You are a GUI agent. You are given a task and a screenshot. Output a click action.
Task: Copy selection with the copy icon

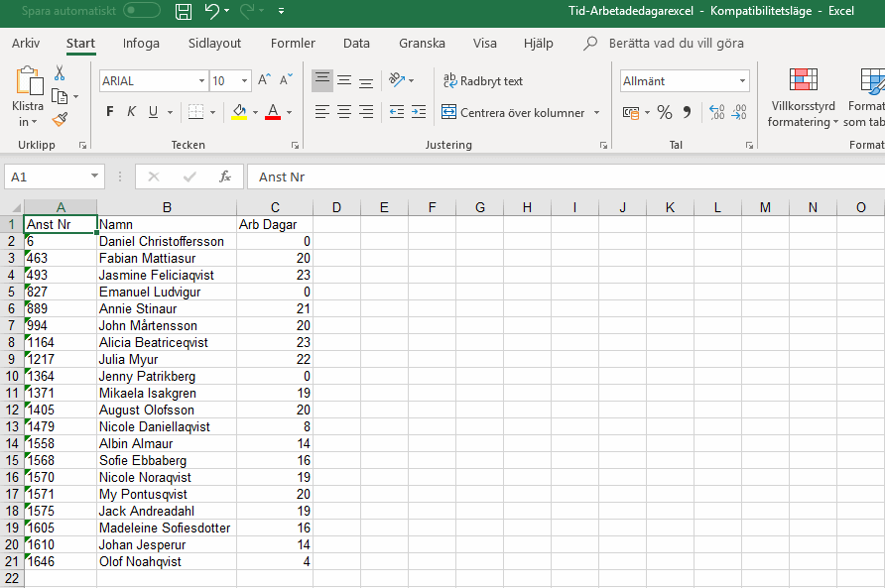[x=60, y=96]
